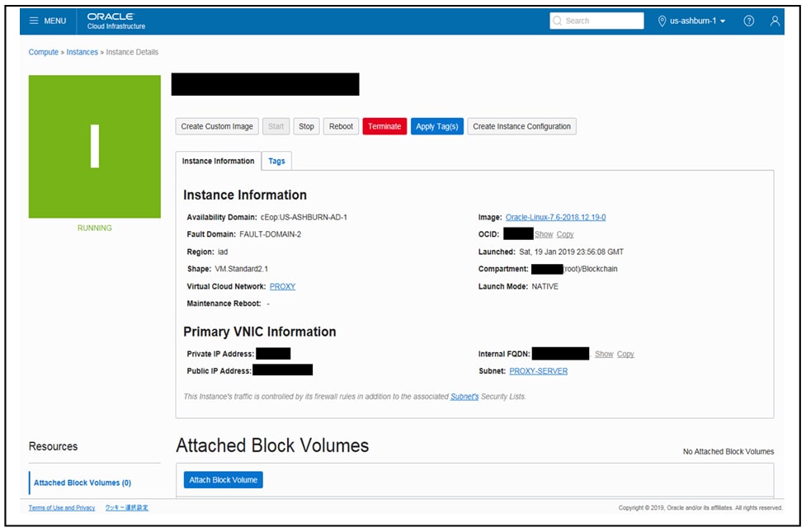Open the Apply Tag(s) dialog
Viewport: 806px width, 532px height.
coord(436,126)
